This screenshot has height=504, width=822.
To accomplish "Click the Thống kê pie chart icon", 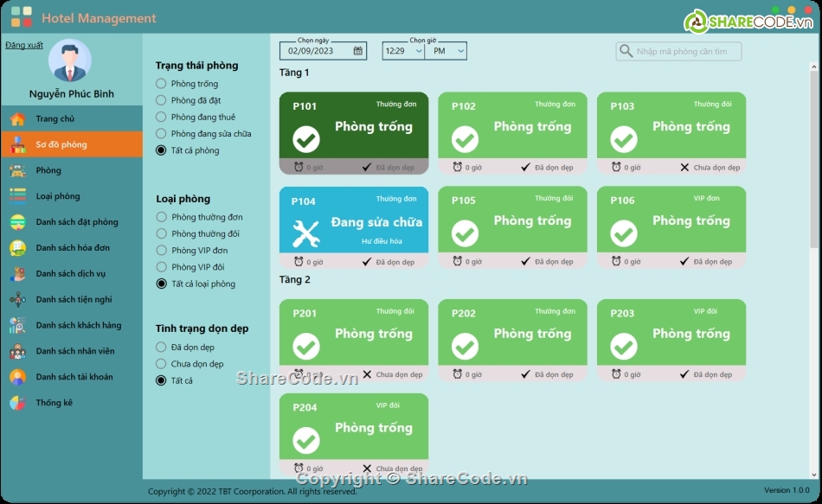I will (17, 403).
